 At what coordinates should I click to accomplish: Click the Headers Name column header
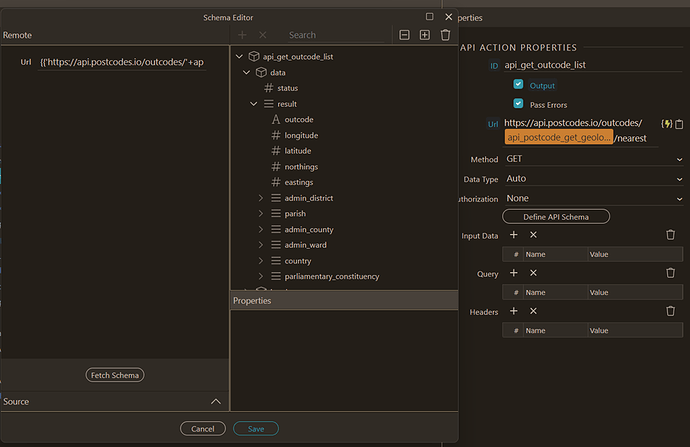point(555,330)
